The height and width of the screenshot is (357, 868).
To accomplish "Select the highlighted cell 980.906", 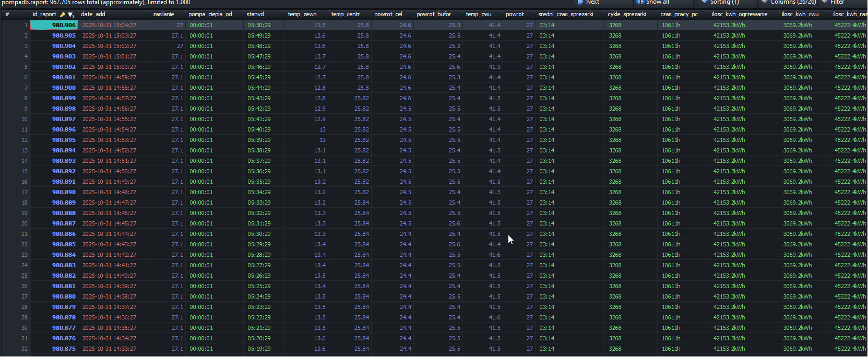I will (x=54, y=25).
